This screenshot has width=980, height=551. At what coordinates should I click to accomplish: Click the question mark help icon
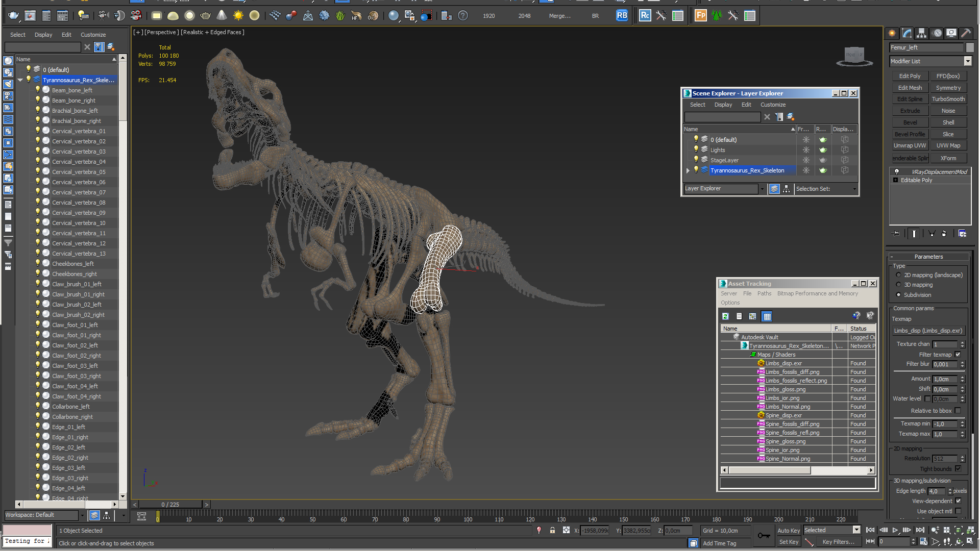tap(463, 16)
